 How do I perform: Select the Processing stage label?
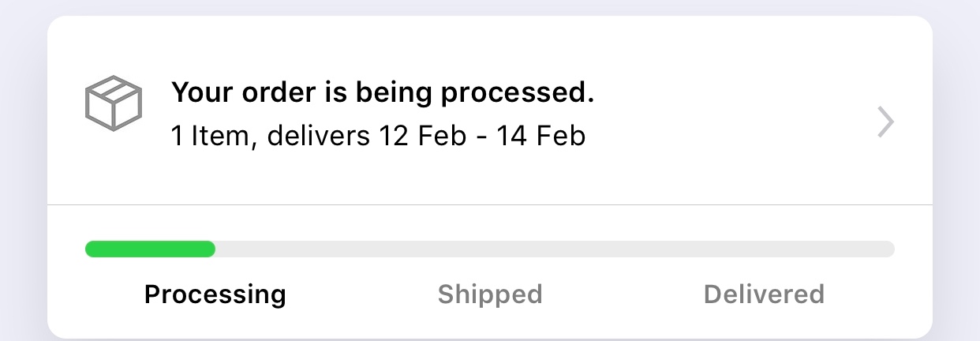coord(215,294)
